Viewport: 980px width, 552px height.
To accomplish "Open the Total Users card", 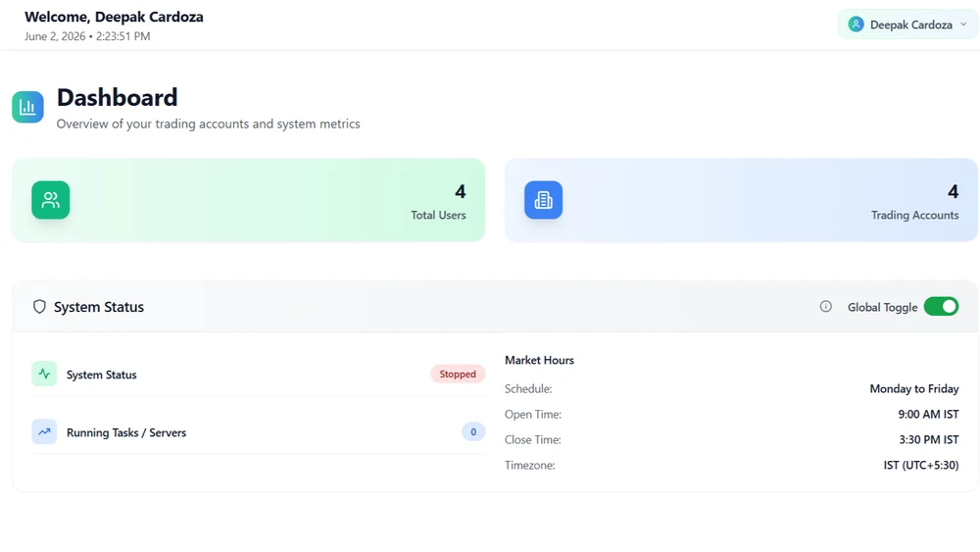I will (249, 200).
